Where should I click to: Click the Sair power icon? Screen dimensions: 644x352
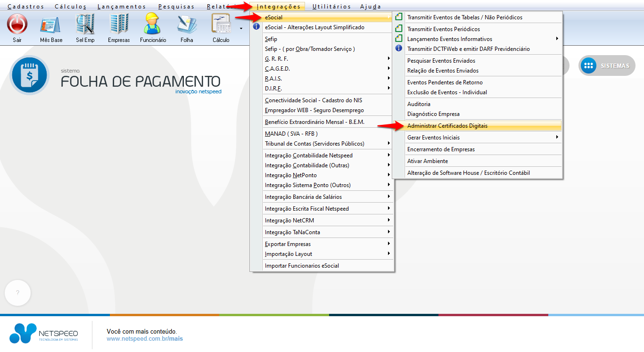click(17, 24)
